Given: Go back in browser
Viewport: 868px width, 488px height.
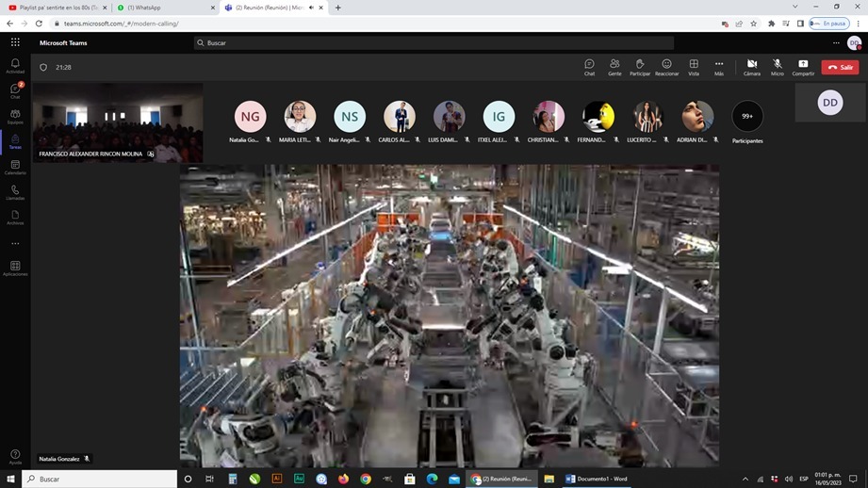Looking at the screenshot, I should [10, 24].
